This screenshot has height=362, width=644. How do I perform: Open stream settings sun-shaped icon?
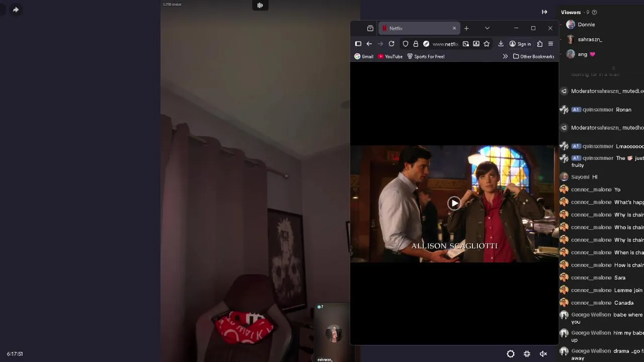(x=511, y=354)
